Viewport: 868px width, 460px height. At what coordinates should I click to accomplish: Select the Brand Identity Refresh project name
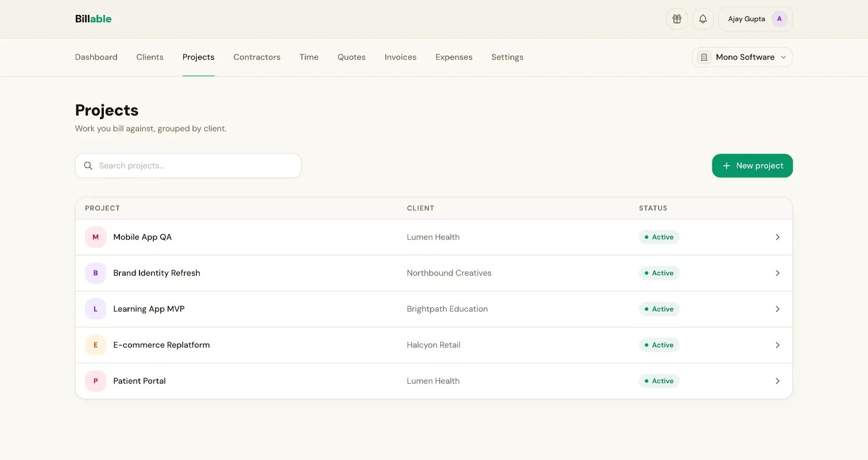click(x=157, y=273)
